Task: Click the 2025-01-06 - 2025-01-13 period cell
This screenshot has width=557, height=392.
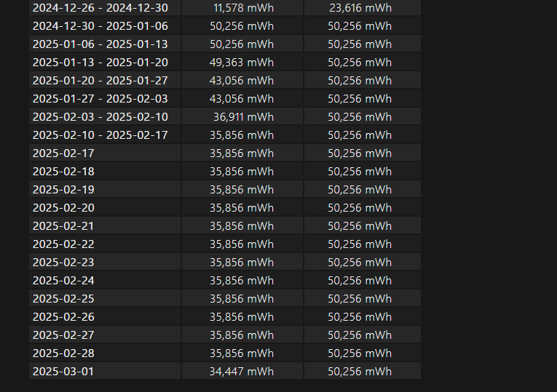Action: coord(100,44)
